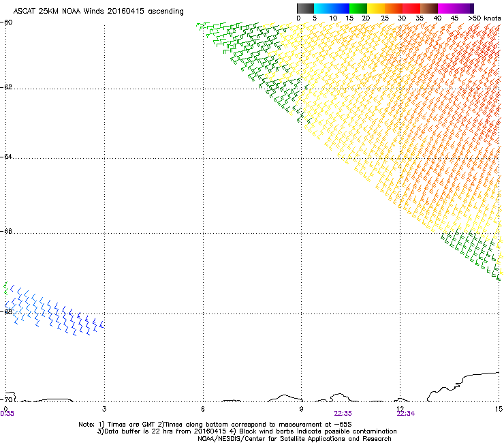Click the '30' label under the color bar
Viewport: 504px width, 443px height.
click(402, 18)
